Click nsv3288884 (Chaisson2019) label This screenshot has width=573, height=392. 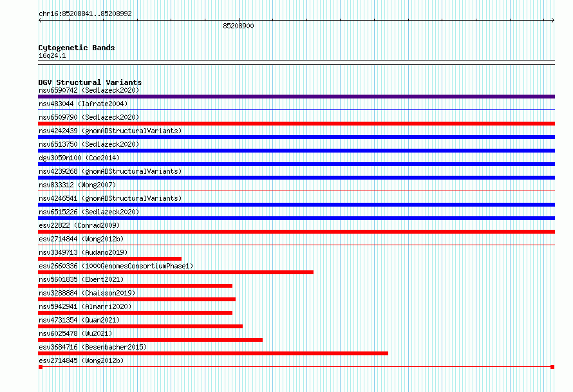point(87,293)
